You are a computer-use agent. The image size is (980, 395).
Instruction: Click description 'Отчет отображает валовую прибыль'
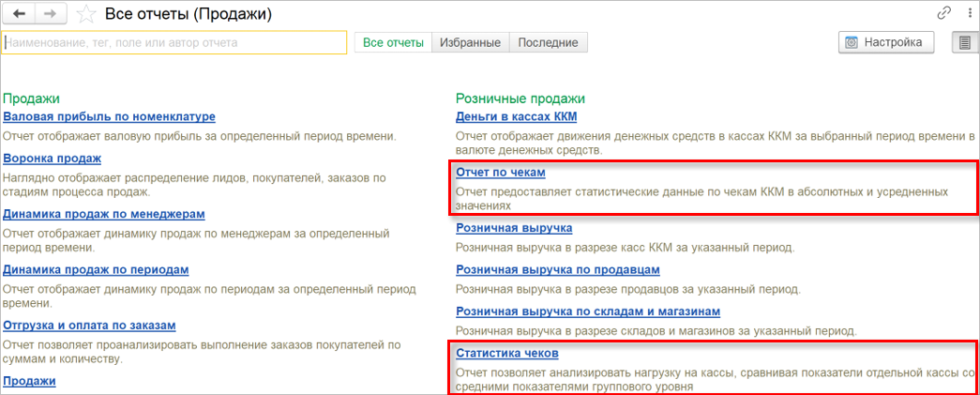click(x=200, y=136)
